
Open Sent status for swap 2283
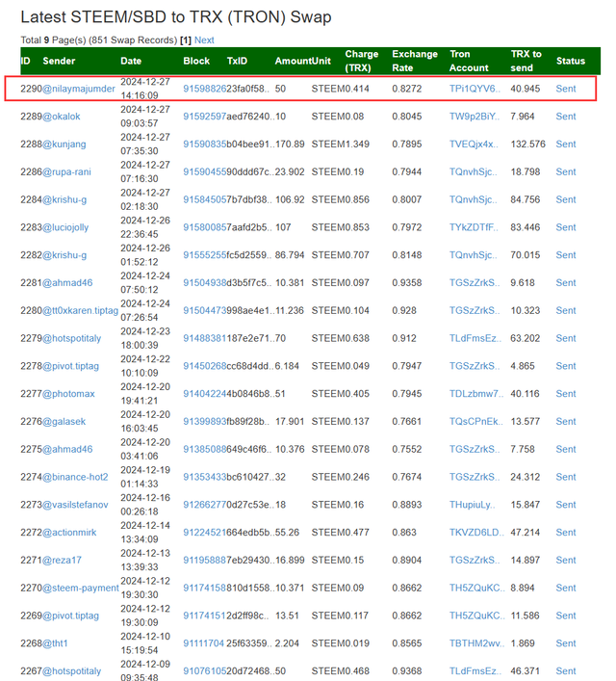click(x=566, y=227)
